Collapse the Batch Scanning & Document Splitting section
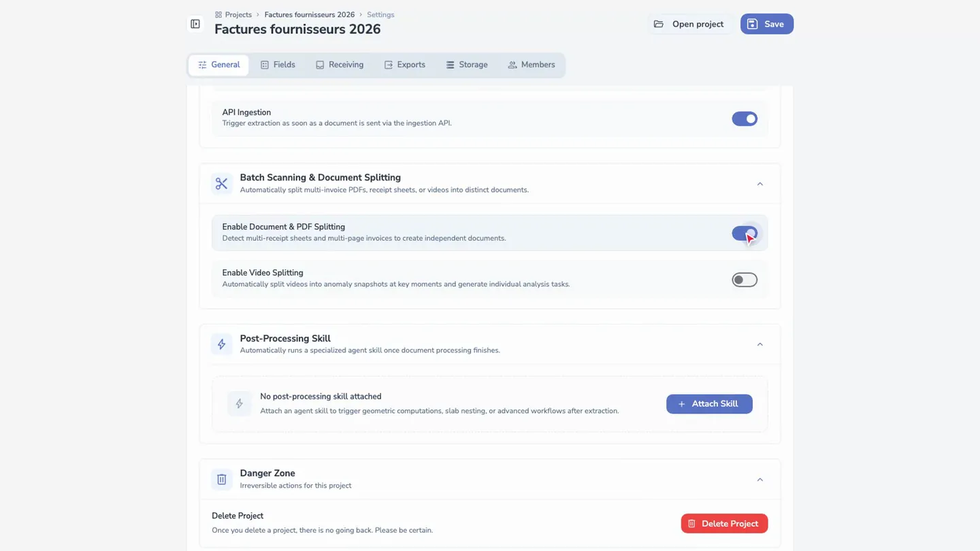Viewport: 980px width, 551px height. pos(760,184)
